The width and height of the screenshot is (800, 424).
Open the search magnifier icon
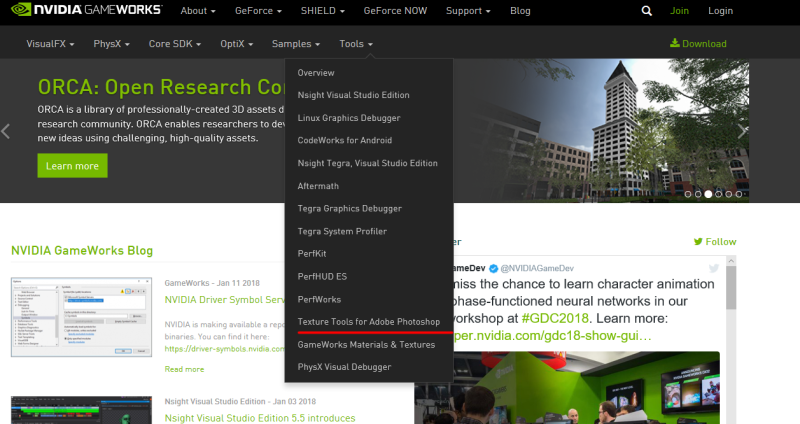646,11
